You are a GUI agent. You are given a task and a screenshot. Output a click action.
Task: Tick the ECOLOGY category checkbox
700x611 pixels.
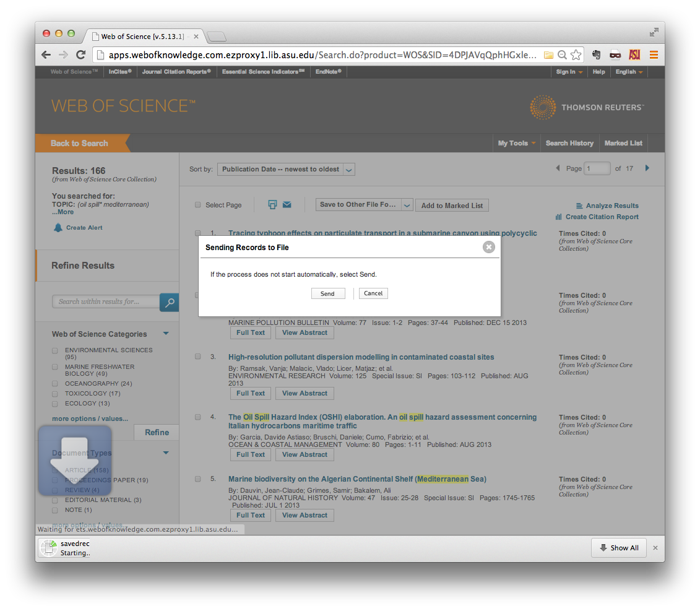(x=55, y=404)
